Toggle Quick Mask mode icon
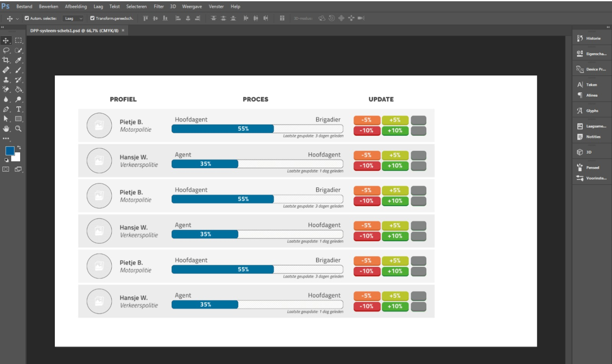612x364 pixels. (6, 169)
